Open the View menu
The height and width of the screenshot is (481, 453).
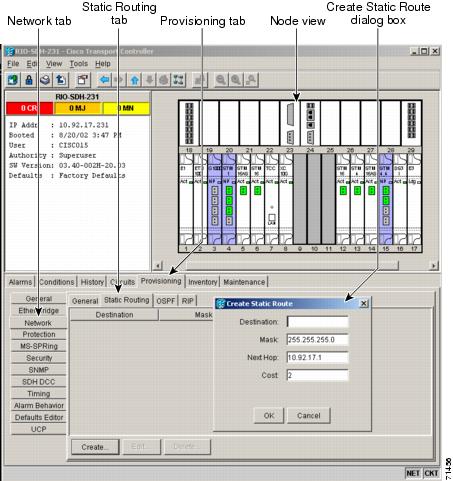pyautogui.click(x=54, y=64)
